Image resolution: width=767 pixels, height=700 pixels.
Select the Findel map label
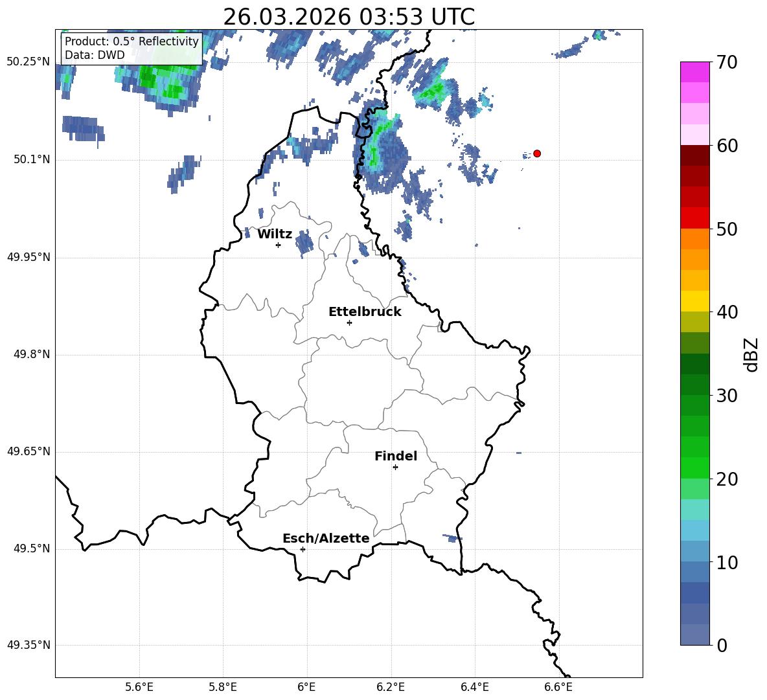pyautogui.click(x=396, y=456)
